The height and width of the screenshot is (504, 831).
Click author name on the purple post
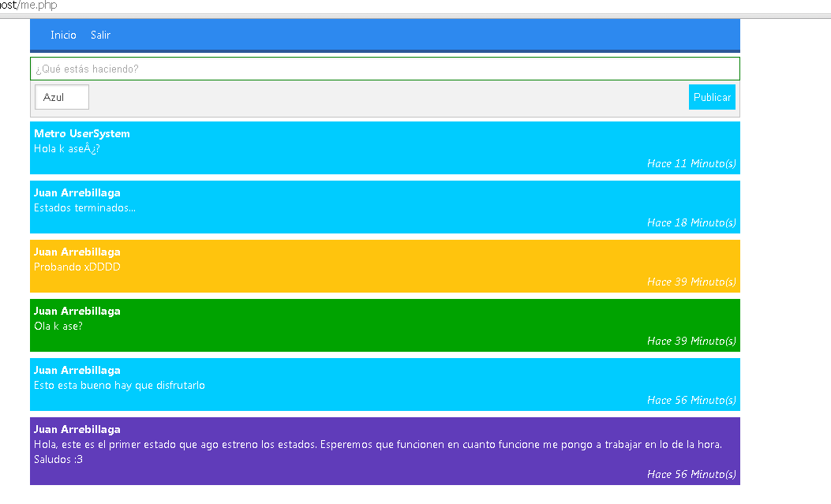coord(77,430)
